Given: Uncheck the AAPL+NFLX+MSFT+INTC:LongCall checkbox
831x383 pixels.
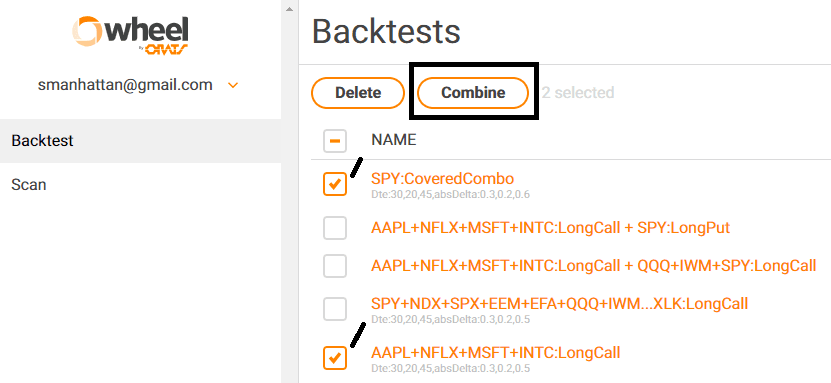Looking at the screenshot, I should coord(335,358).
